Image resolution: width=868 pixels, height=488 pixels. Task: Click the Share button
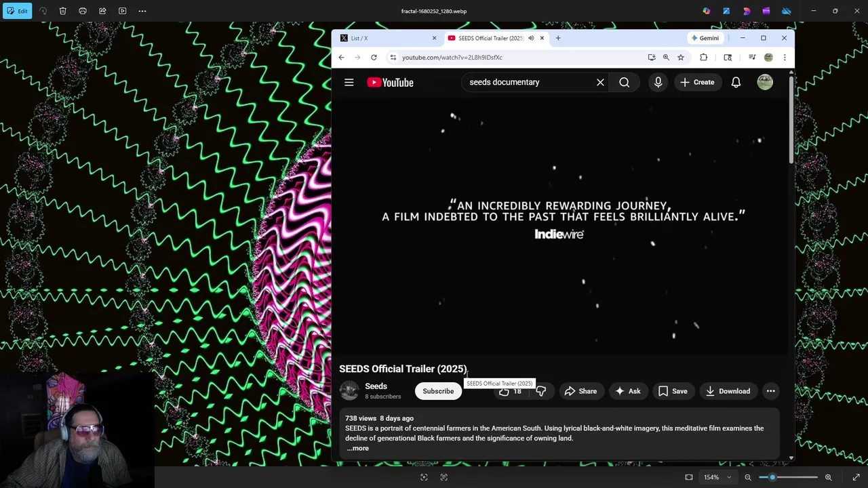click(581, 391)
